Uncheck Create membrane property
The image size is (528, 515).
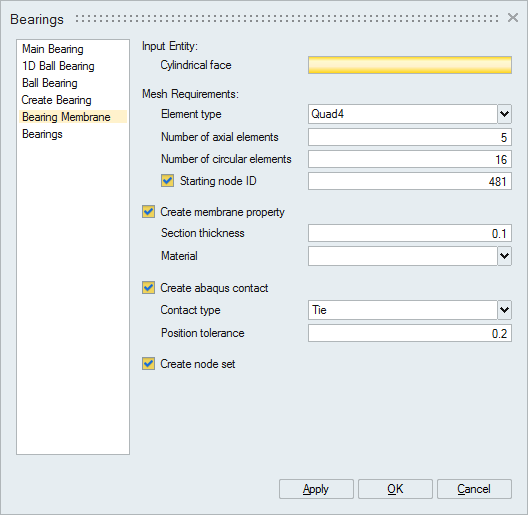point(148,212)
